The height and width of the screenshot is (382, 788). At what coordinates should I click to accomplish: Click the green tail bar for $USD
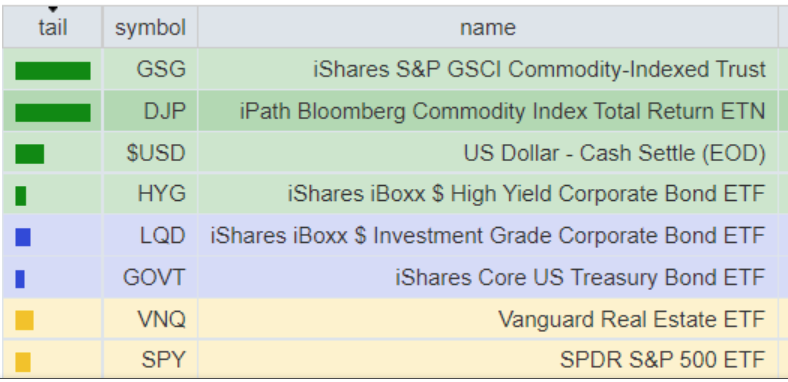pos(30,154)
